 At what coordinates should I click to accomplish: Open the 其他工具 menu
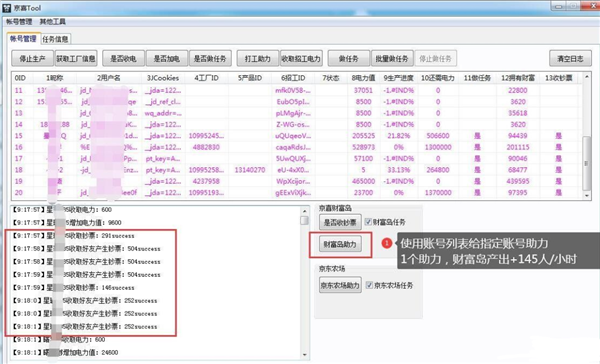tap(53, 22)
